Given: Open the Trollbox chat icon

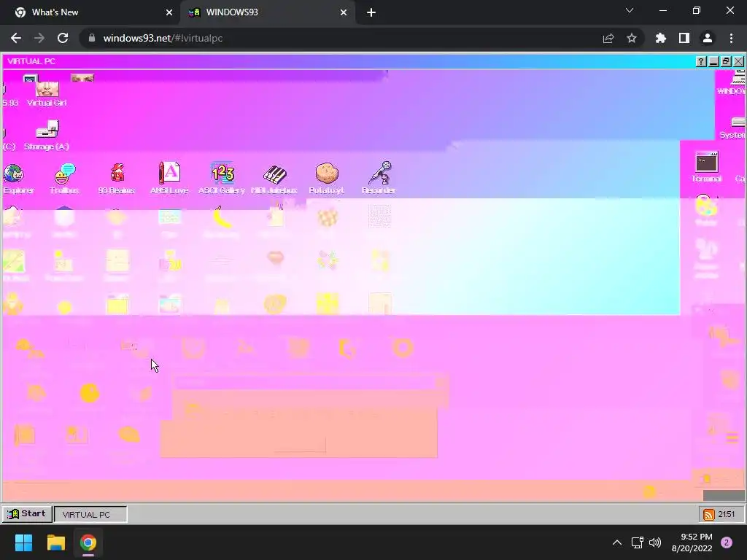Looking at the screenshot, I should pyautogui.click(x=64, y=178).
